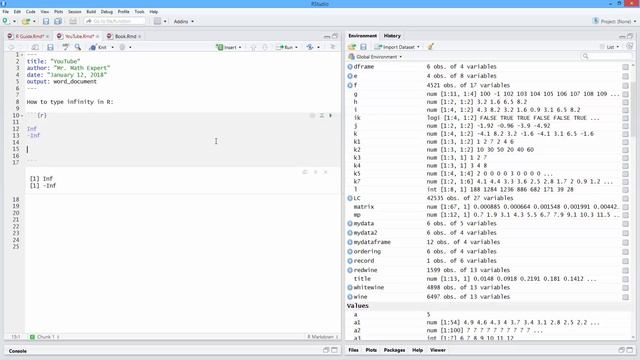Switch to the R Guide.Rmd tab
The image size is (640, 360).
click(x=28, y=36)
